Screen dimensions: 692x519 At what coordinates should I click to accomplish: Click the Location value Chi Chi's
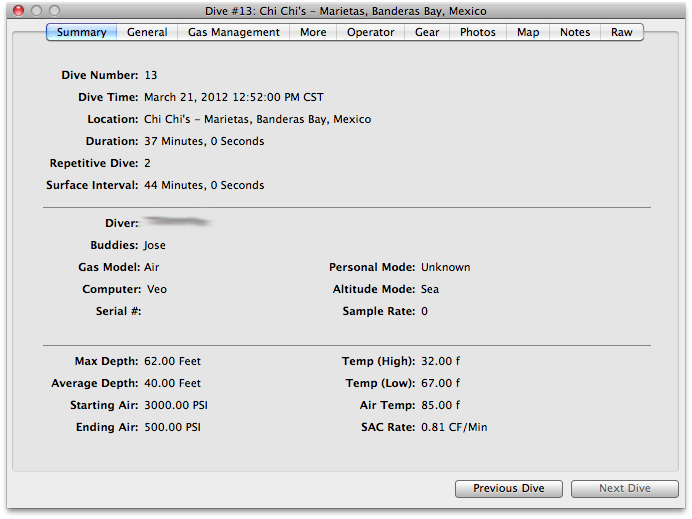[257, 119]
